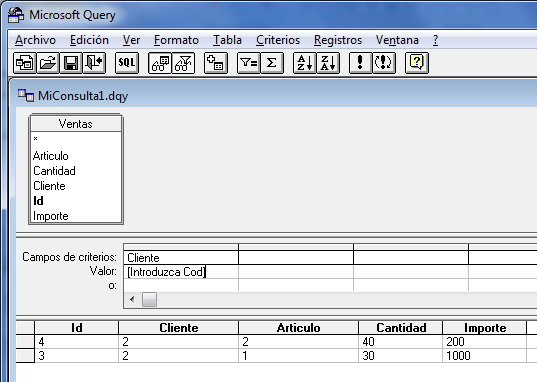The width and height of the screenshot is (537, 382).
Task: Click the Id cell showing 4
Action: click(76, 342)
